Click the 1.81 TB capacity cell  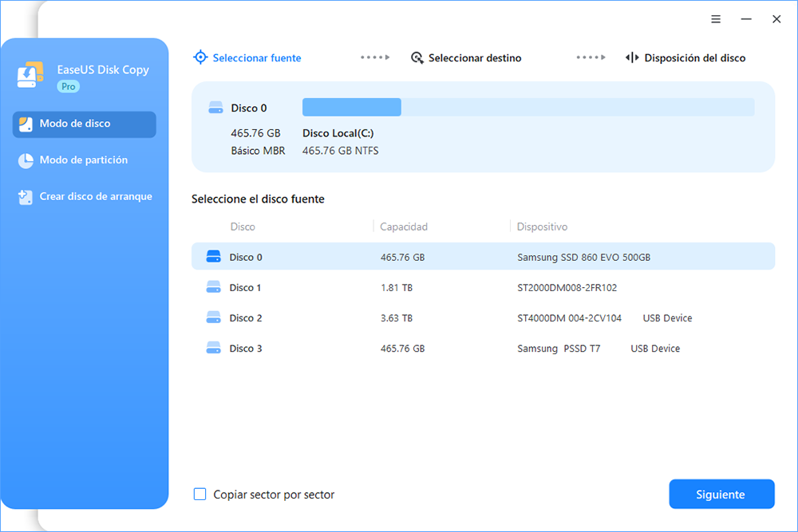pos(397,288)
